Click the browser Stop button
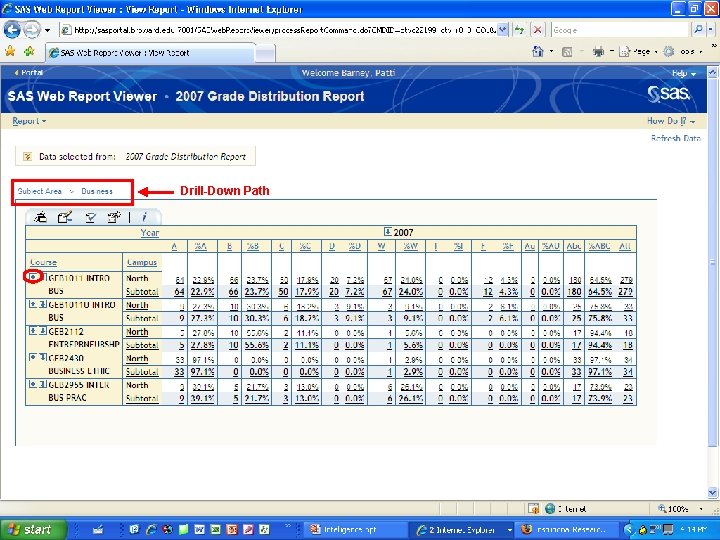This screenshot has height=540, width=720. click(x=537, y=30)
